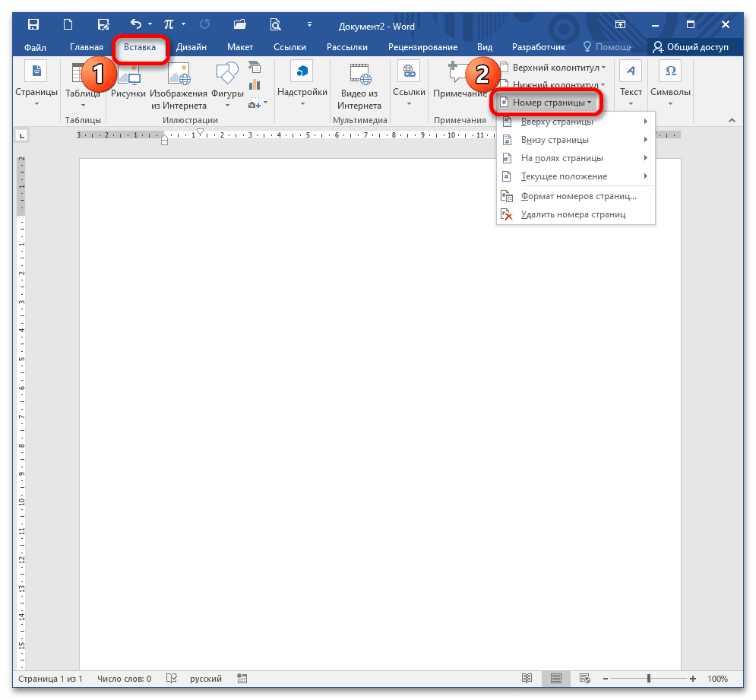This screenshot has height=700, width=756.
Task: Switch to the View (Вид) tab
Action: tap(485, 47)
